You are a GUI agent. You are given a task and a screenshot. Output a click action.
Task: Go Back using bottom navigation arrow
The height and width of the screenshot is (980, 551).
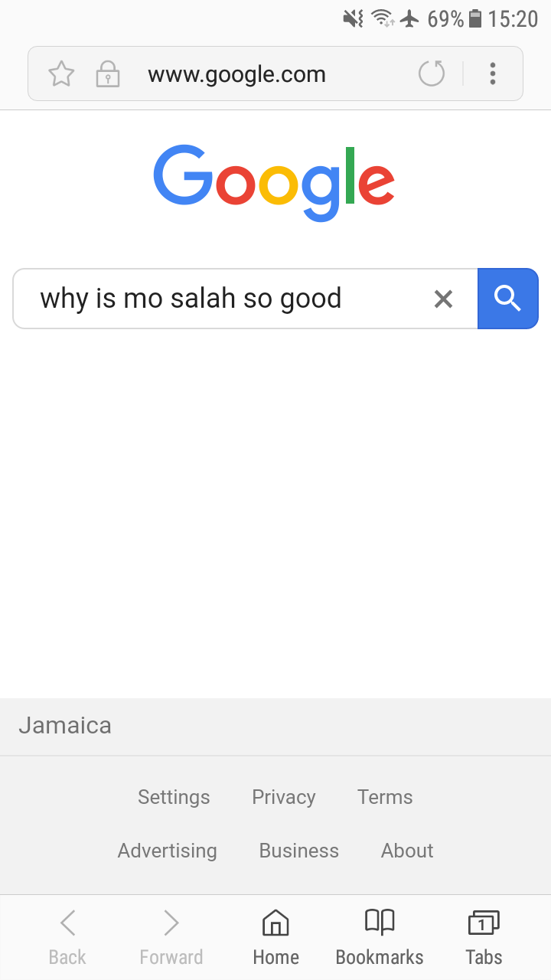click(67, 937)
